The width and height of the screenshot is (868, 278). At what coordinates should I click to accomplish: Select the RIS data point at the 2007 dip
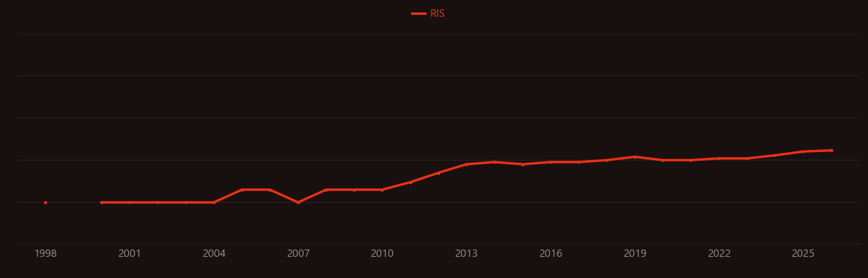click(298, 202)
